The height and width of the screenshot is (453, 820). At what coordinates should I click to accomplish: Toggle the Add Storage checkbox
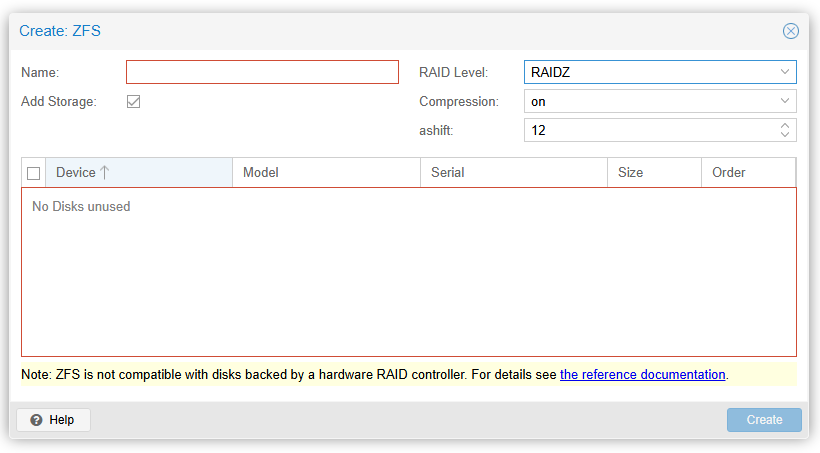click(133, 101)
